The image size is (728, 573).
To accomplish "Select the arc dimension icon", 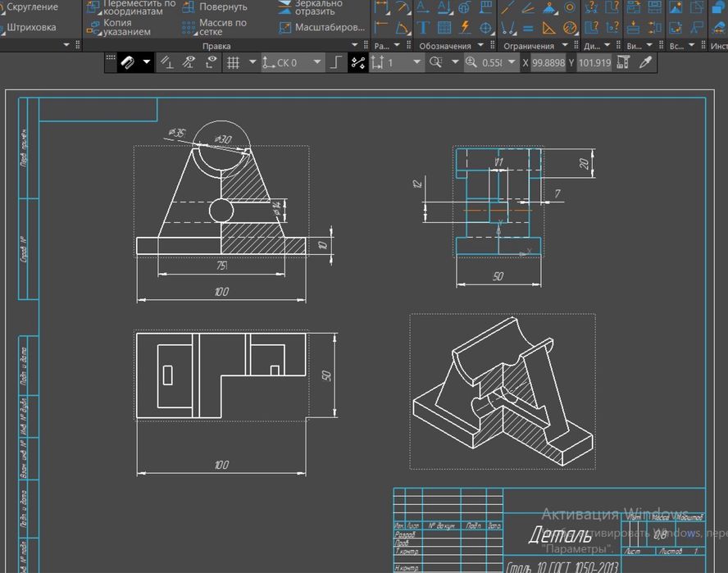I will 402,7.
